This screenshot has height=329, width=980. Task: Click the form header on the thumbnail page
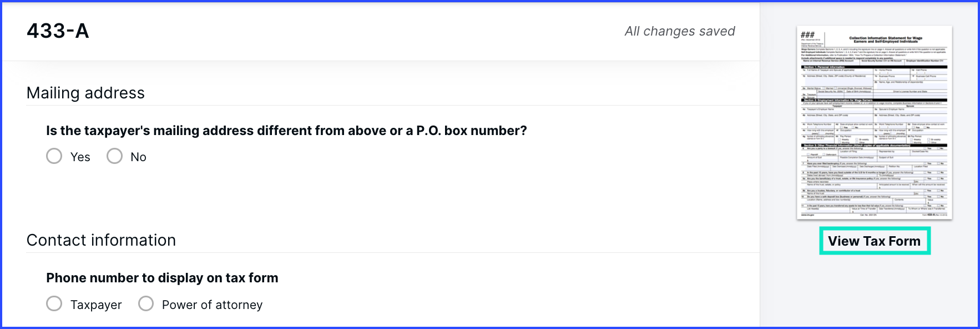click(875, 39)
